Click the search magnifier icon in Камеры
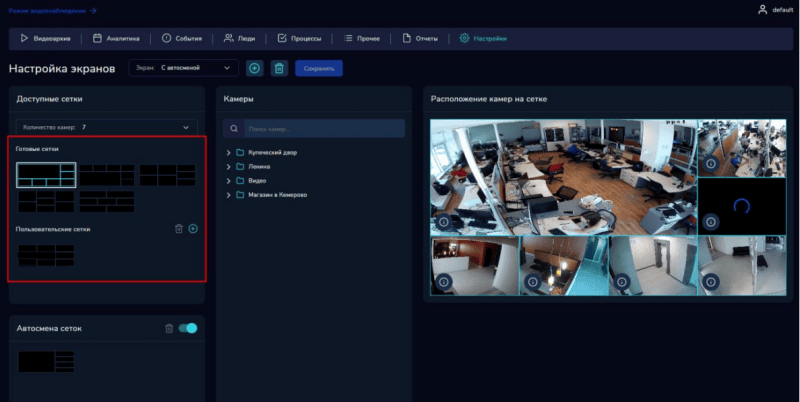Image resolution: width=800 pixels, height=402 pixels. pyautogui.click(x=235, y=129)
